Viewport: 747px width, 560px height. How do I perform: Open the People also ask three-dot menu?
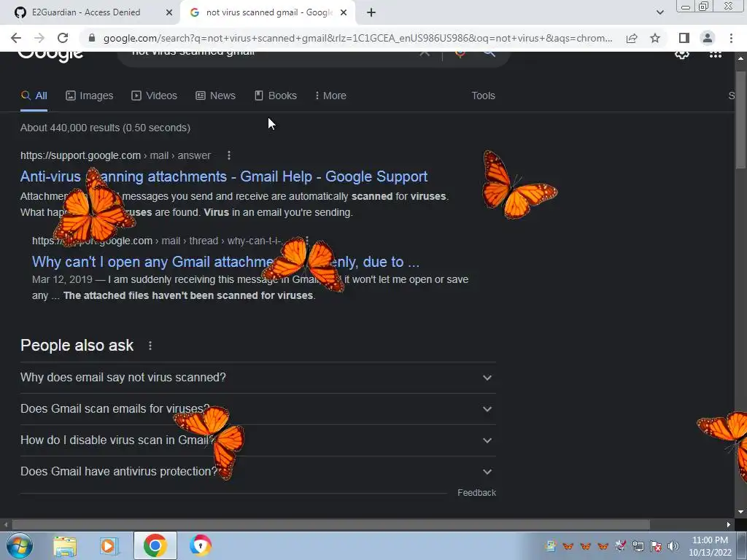(x=150, y=346)
